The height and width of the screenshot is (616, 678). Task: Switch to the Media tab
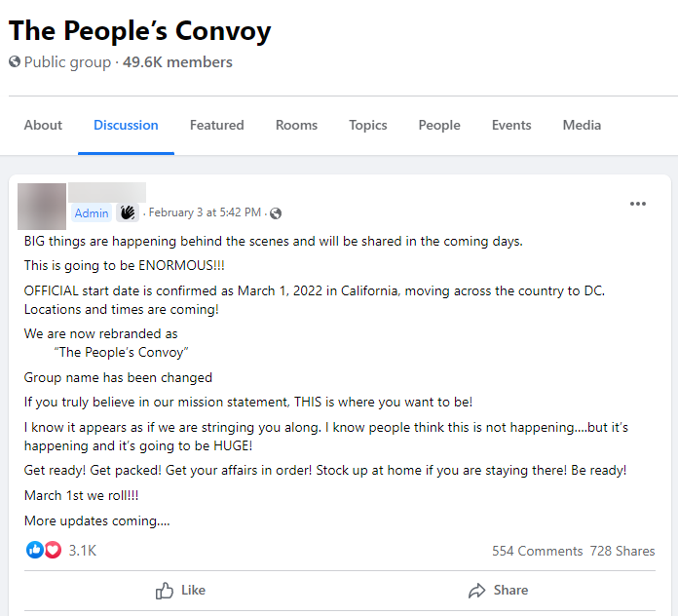[x=582, y=125]
